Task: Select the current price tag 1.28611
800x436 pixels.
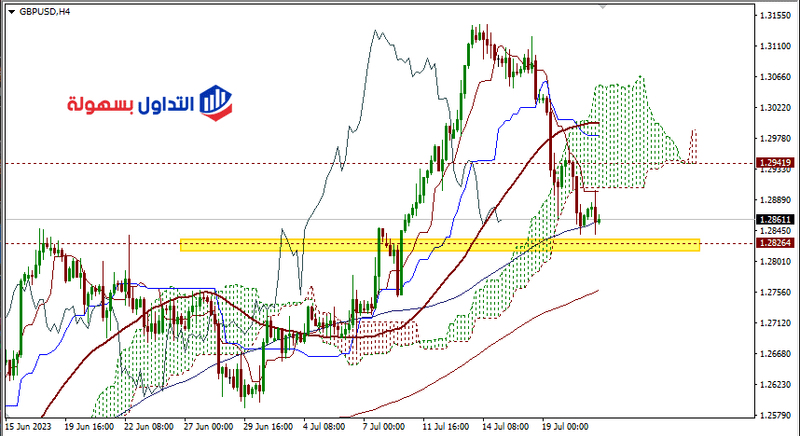Action: click(x=777, y=219)
